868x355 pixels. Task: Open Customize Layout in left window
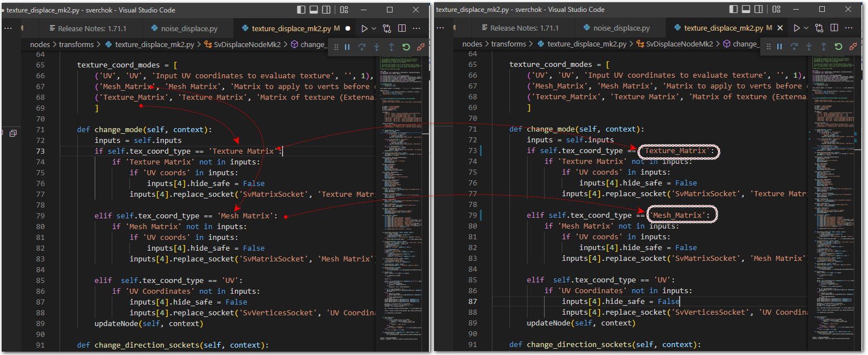click(x=344, y=10)
